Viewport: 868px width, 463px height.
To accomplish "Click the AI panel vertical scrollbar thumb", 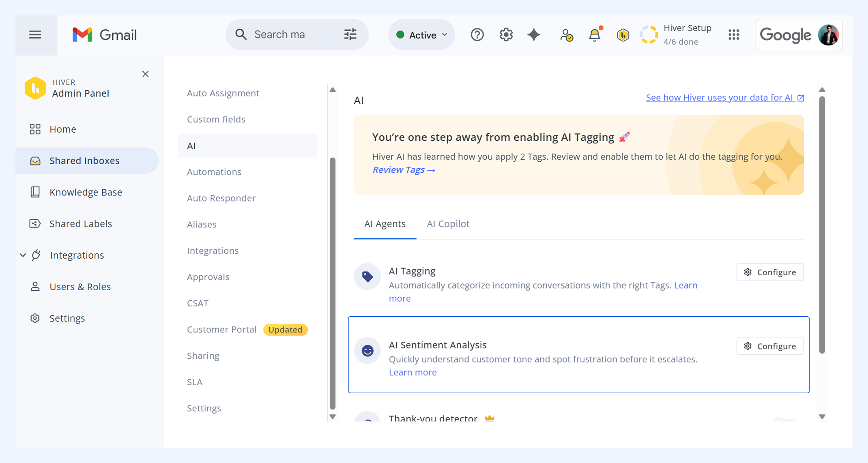I will click(822, 225).
